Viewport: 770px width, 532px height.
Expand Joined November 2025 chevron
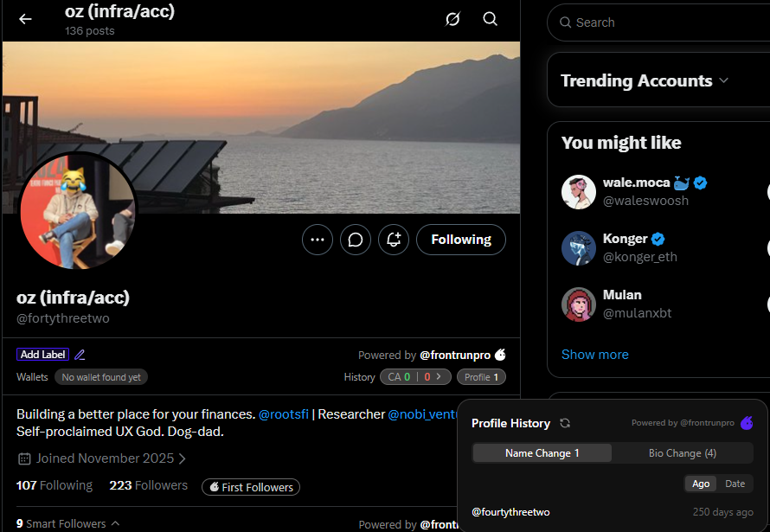(183, 458)
